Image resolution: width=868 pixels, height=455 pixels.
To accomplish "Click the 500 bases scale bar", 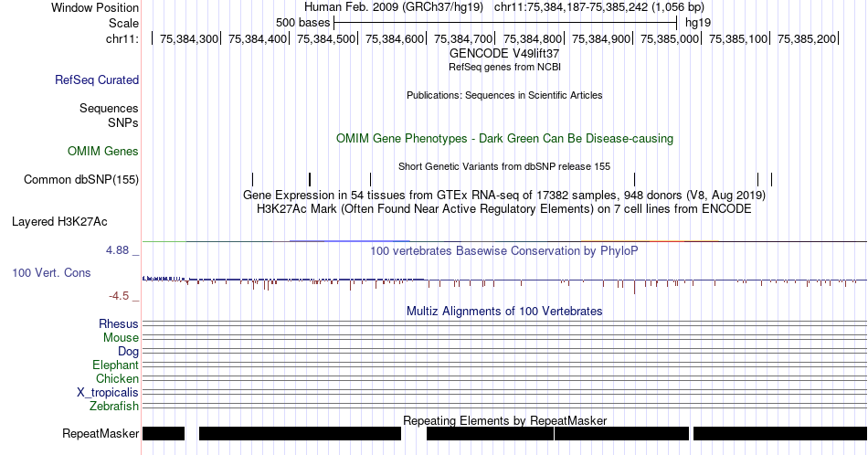I will (505, 23).
